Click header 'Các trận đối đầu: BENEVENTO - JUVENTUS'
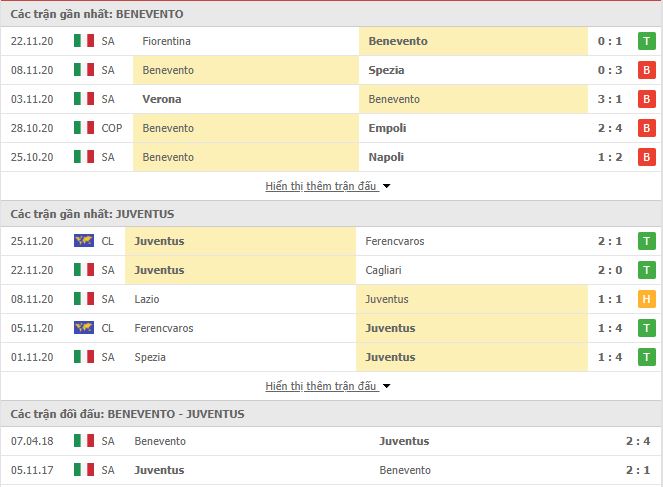 tap(127, 414)
